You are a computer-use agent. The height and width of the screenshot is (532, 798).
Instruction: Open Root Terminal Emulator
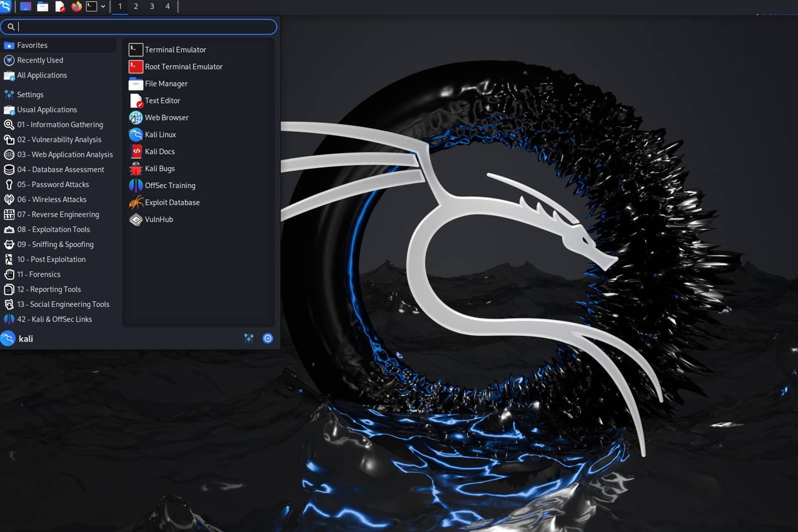tap(183, 66)
